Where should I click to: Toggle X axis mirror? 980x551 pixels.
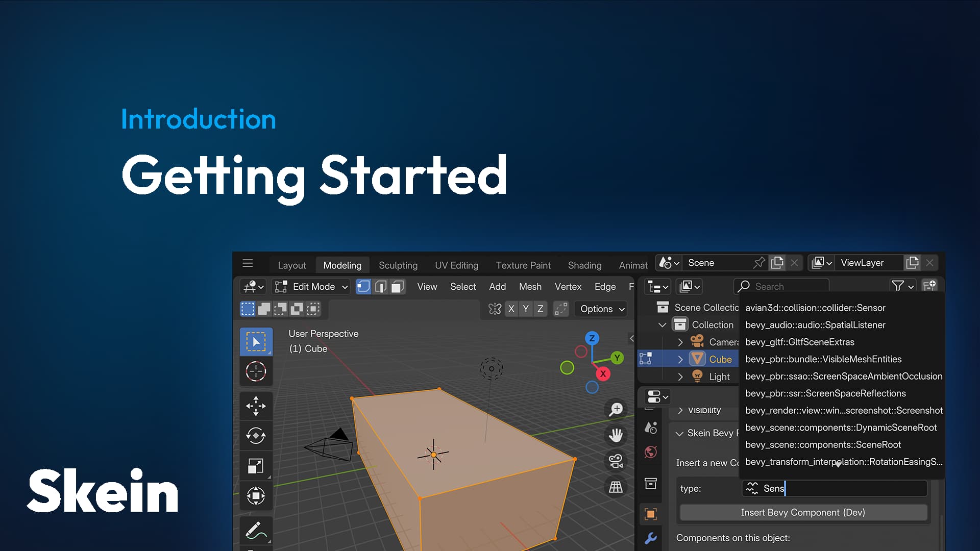point(511,309)
